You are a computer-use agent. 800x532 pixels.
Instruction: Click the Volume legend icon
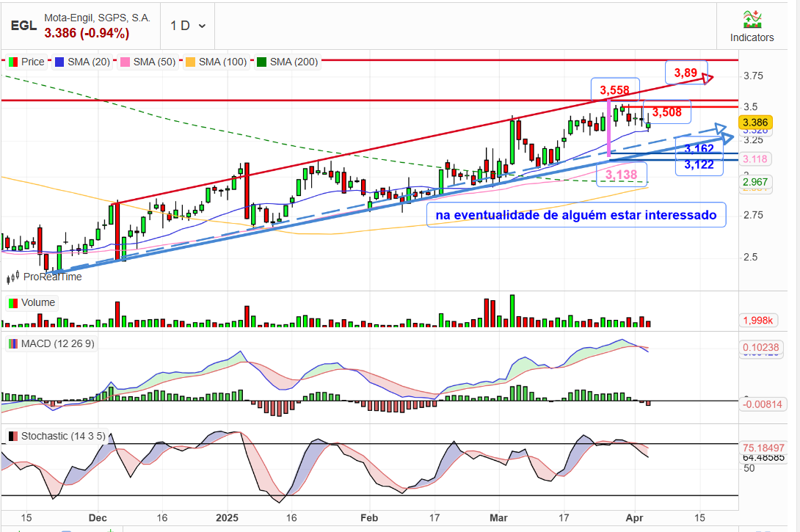pyautogui.click(x=13, y=303)
